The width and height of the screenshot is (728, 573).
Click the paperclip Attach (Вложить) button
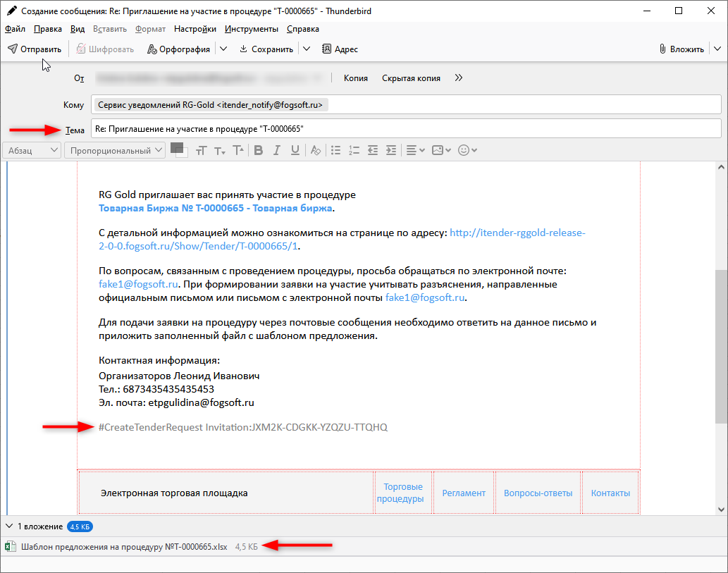pyautogui.click(x=681, y=49)
